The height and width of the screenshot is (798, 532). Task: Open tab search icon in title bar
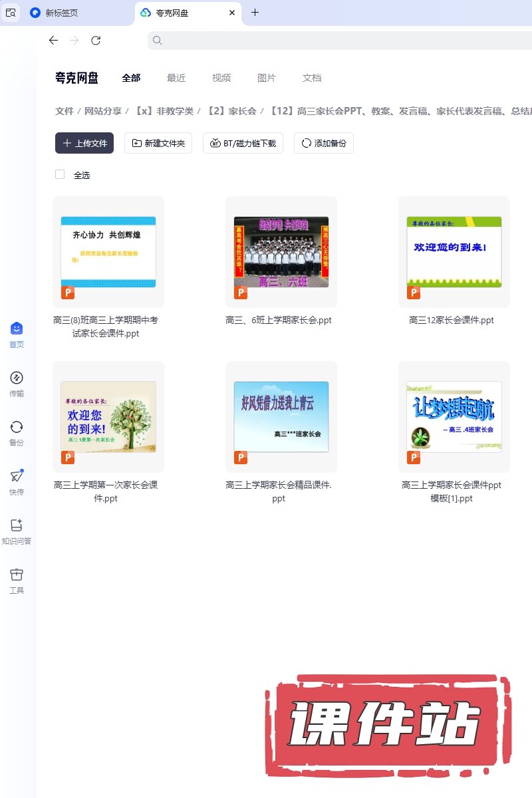(11, 13)
